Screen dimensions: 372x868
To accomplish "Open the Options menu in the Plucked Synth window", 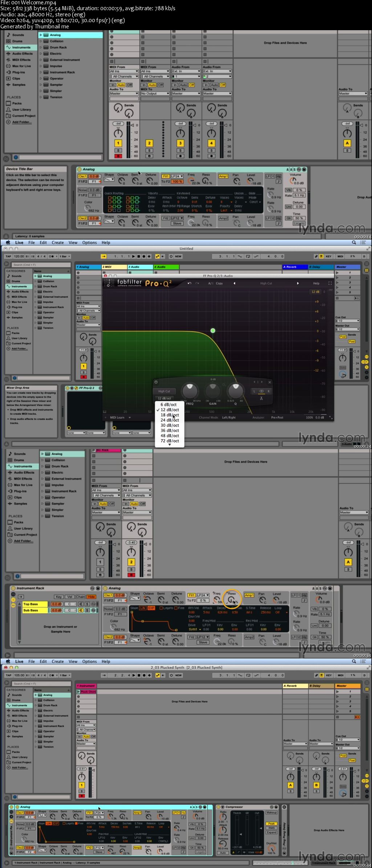I will pos(89,661).
